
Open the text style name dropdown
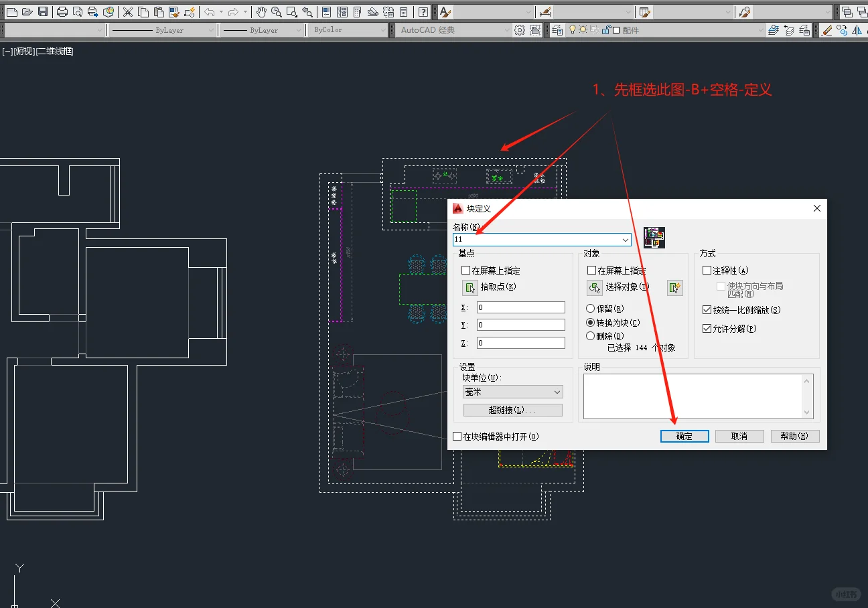494,12
